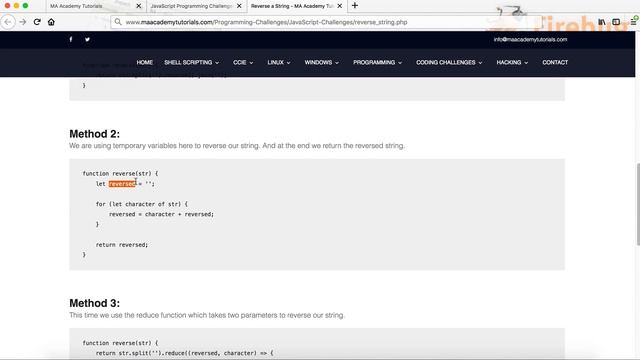Close the Reverse a String tab
Viewport: 640px width, 360px height.
click(x=340, y=6)
